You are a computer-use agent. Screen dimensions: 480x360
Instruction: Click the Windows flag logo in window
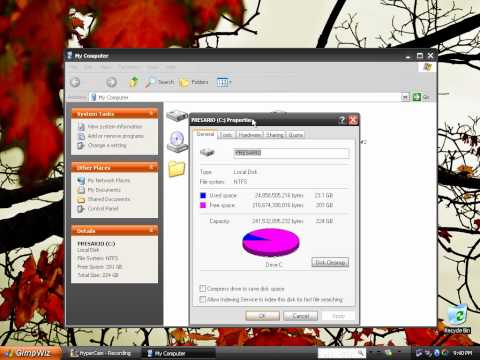[x=427, y=67]
